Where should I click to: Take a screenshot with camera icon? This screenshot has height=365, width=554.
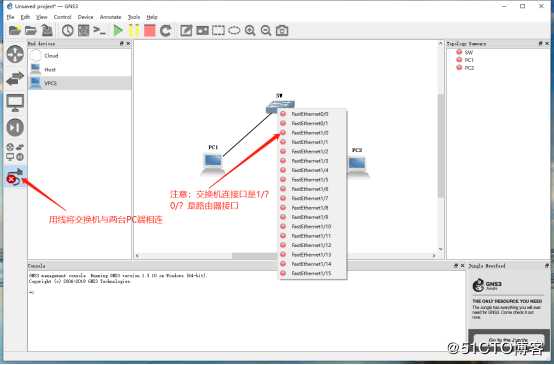click(282, 31)
